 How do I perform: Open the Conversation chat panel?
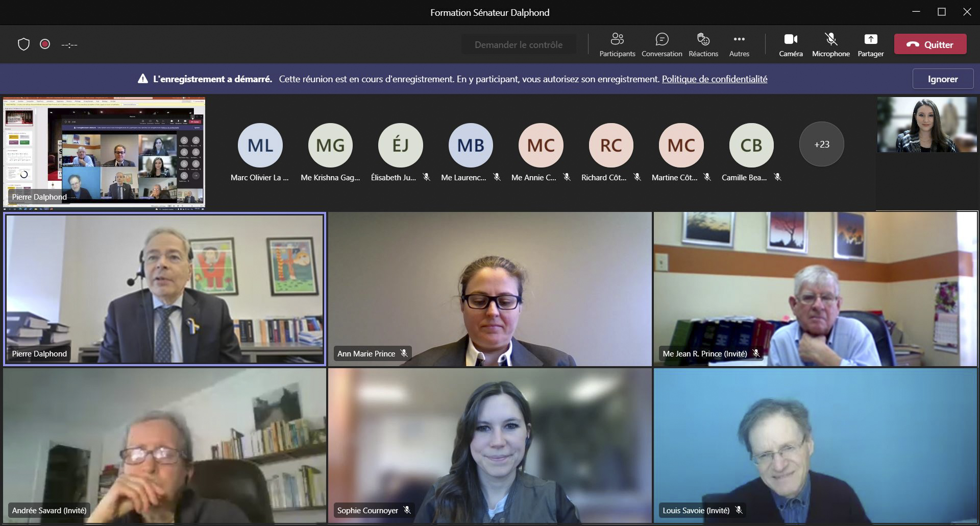coord(661,44)
